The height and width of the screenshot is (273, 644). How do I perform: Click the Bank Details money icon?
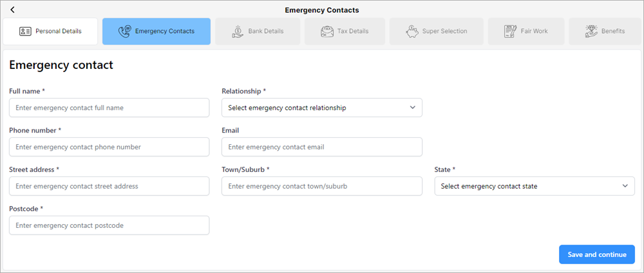tap(238, 31)
